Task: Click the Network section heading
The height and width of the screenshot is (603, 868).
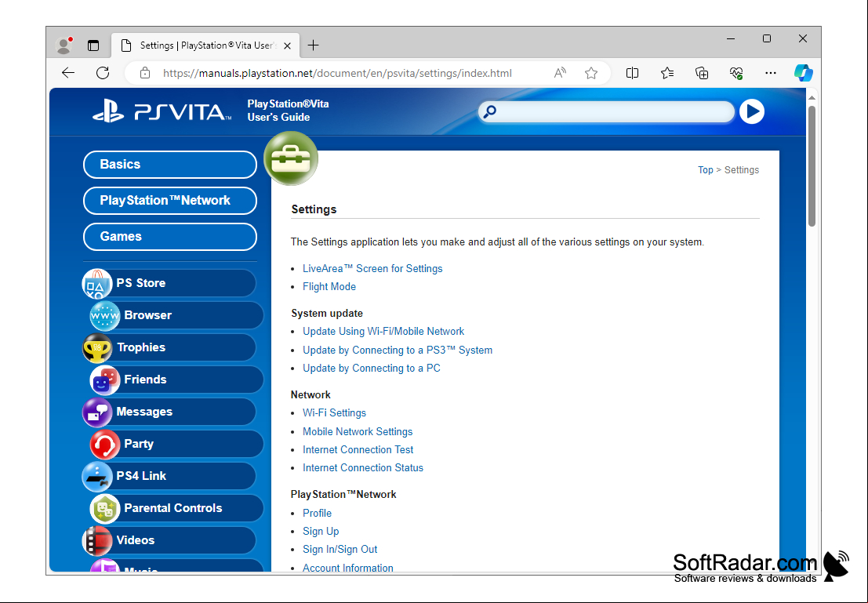Action: [x=311, y=394]
